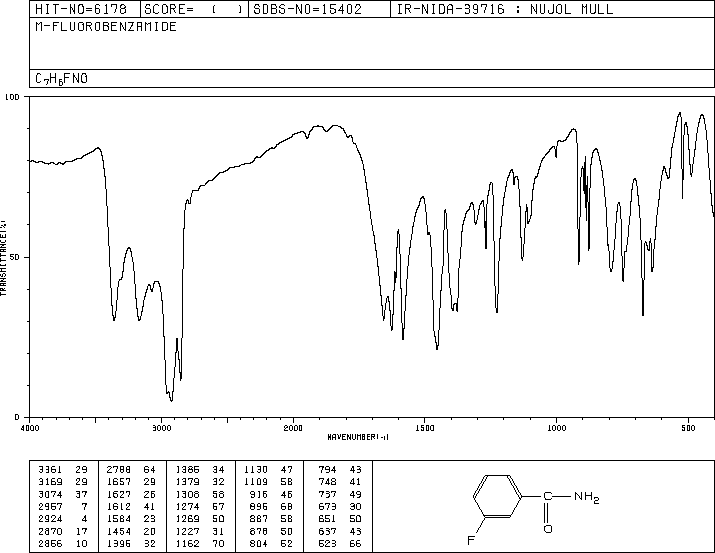Select the 673 peak entry in table

[340, 506]
